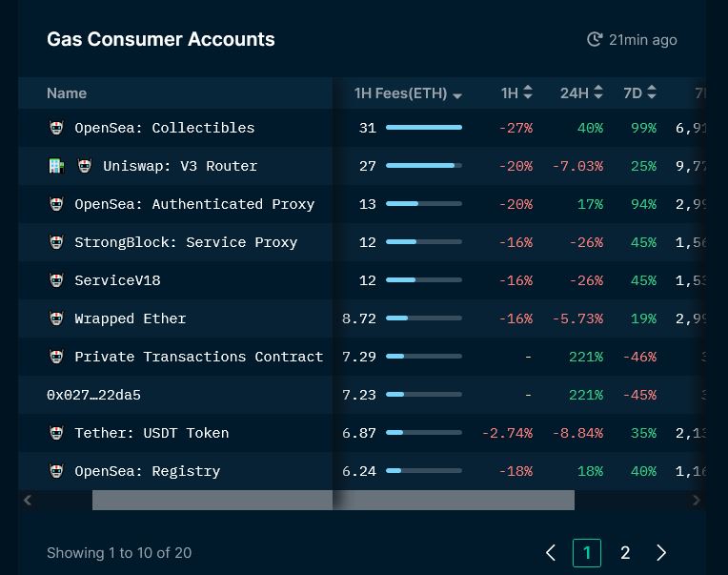This screenshot has height=575, width=728.
Task: Click the Gas Consumer Accounts title
Action: pos(161,39)
